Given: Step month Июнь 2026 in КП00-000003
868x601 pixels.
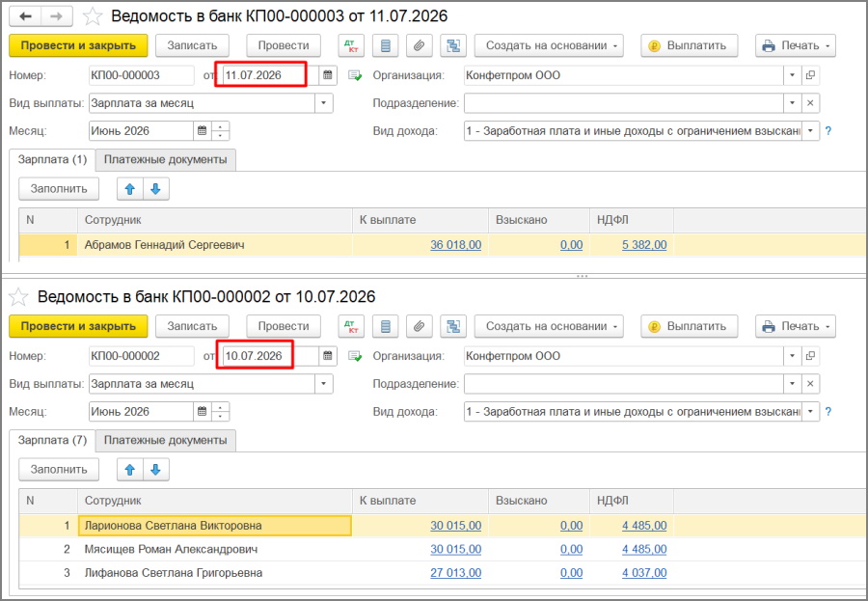Looking at the screenshot, I should click(220, 131).
